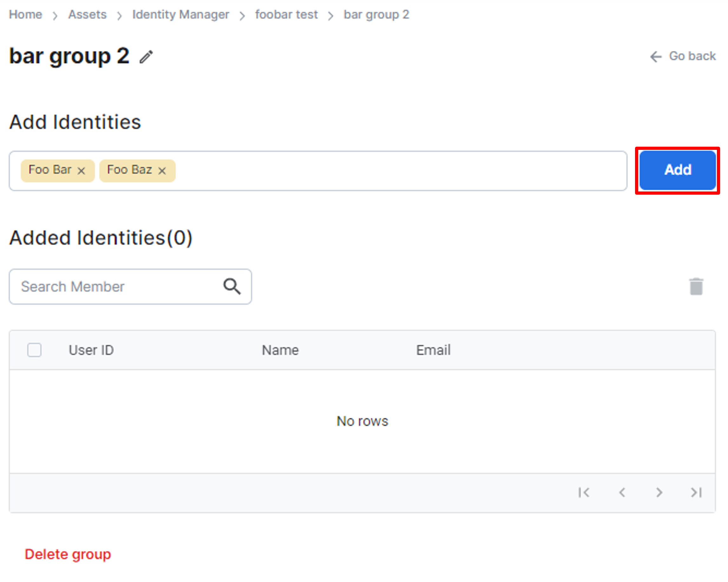Remove the Foo Baz chip

click(162, 171)
